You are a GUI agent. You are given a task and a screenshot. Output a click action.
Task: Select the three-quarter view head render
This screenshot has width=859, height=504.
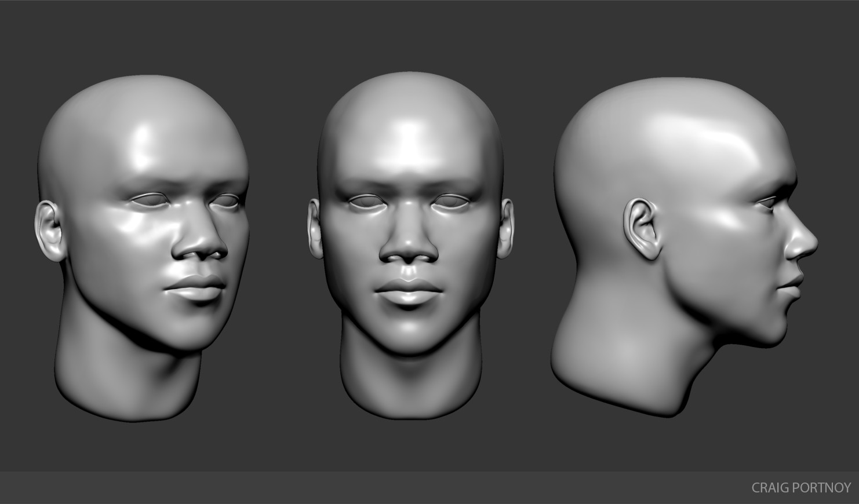point(143,249)
